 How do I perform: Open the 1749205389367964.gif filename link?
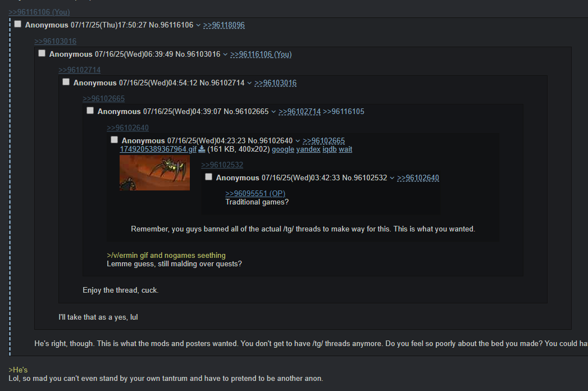158,149
